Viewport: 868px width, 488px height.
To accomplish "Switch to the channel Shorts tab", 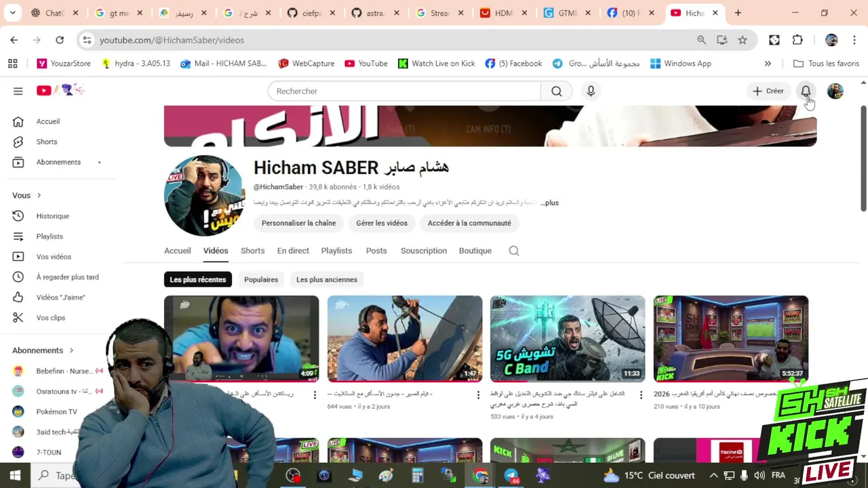I will point(252,251).
